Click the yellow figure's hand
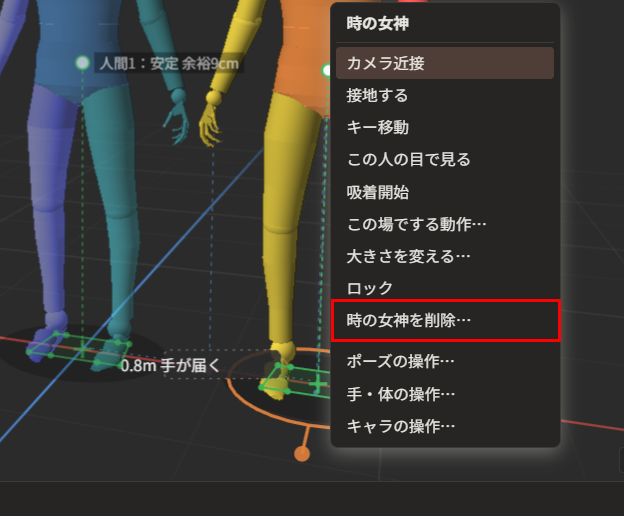 208,124
